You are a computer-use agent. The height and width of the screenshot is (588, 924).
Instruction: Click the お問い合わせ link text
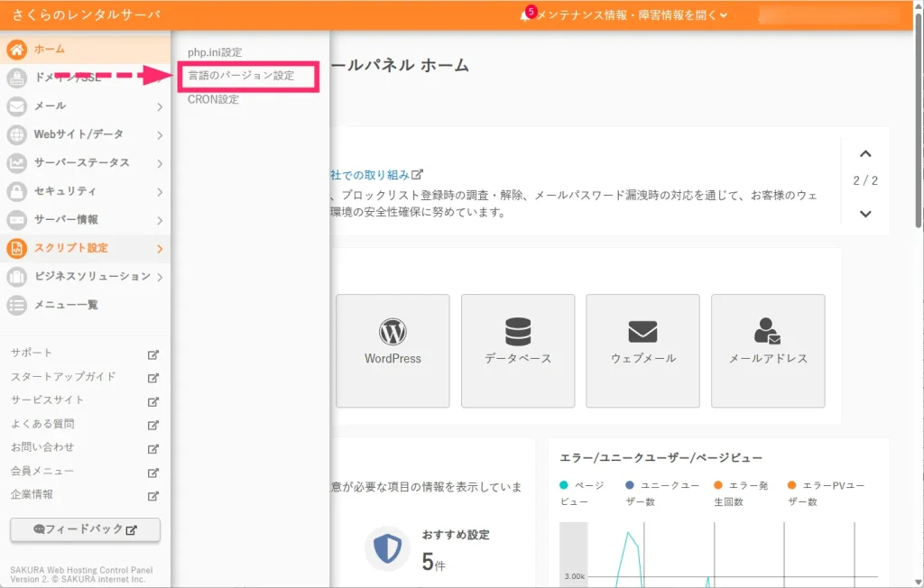42,447
